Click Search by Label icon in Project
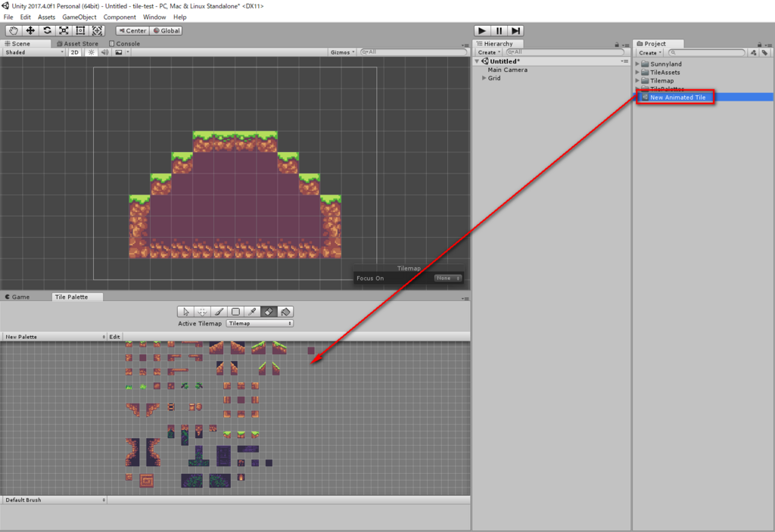 pyautogui.click(x=764, y=52)
